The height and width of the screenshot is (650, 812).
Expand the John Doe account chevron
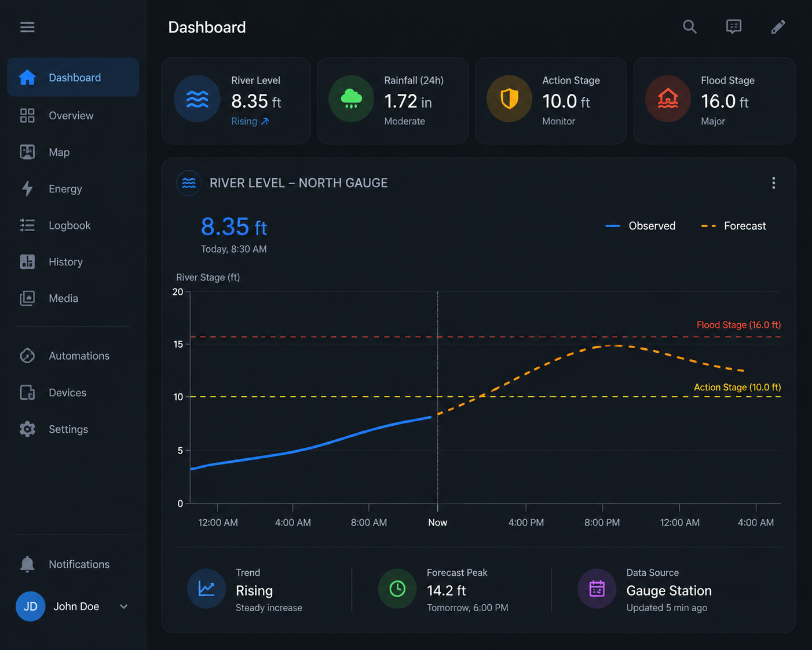point(123,607)
